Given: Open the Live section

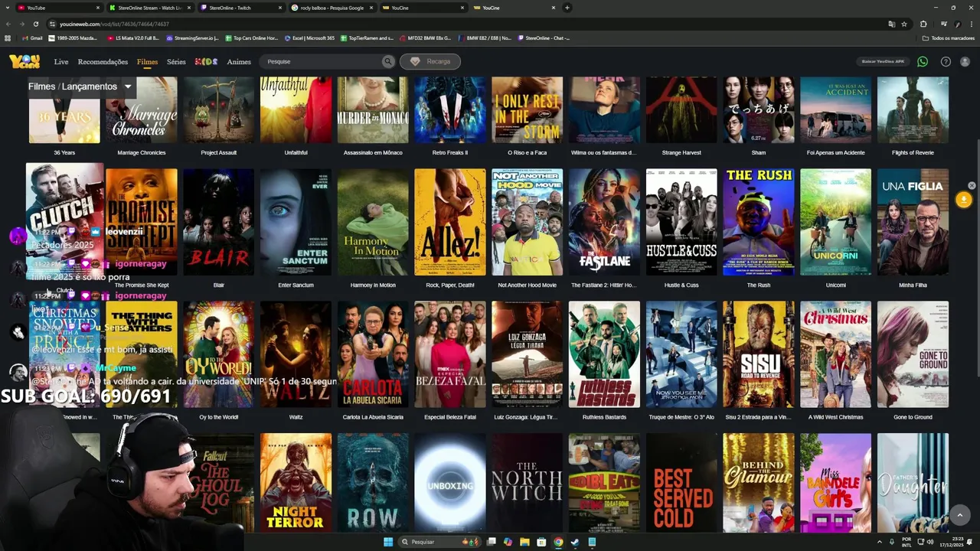Looking at the screenshot, I should [x=61, y=62].
